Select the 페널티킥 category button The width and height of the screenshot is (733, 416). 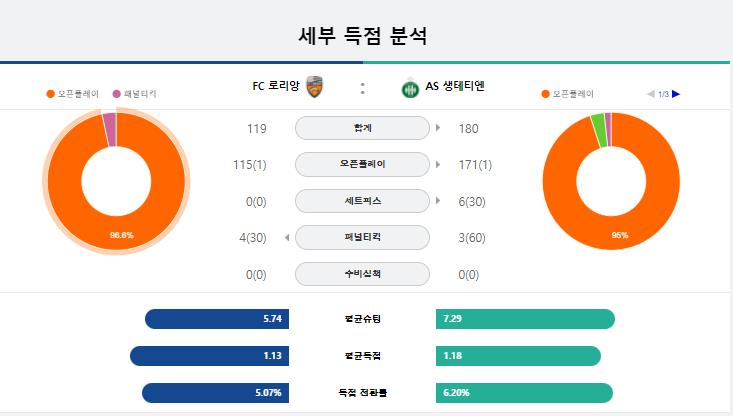coord(362,237)
